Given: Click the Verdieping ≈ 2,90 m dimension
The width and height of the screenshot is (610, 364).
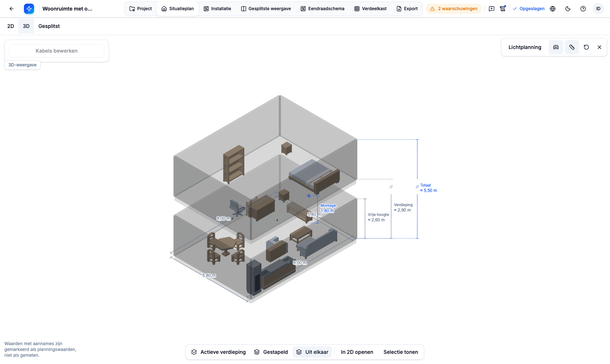Looking at the screenshot, I should pos(403,208).
